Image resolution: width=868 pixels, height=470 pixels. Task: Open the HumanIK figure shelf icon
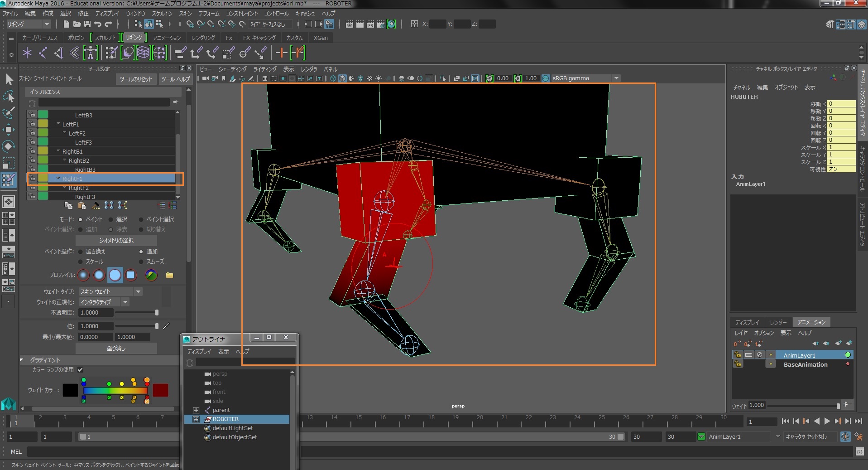point(91,53)
